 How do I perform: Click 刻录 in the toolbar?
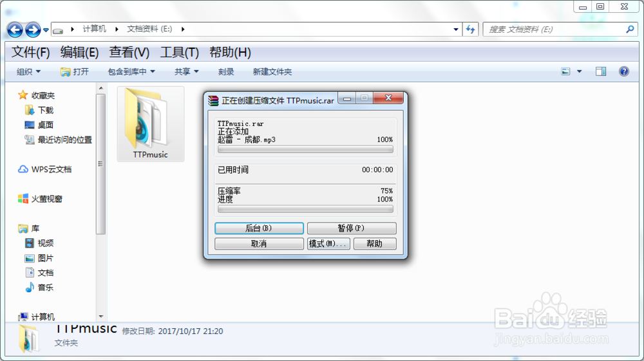coord(226,72)
